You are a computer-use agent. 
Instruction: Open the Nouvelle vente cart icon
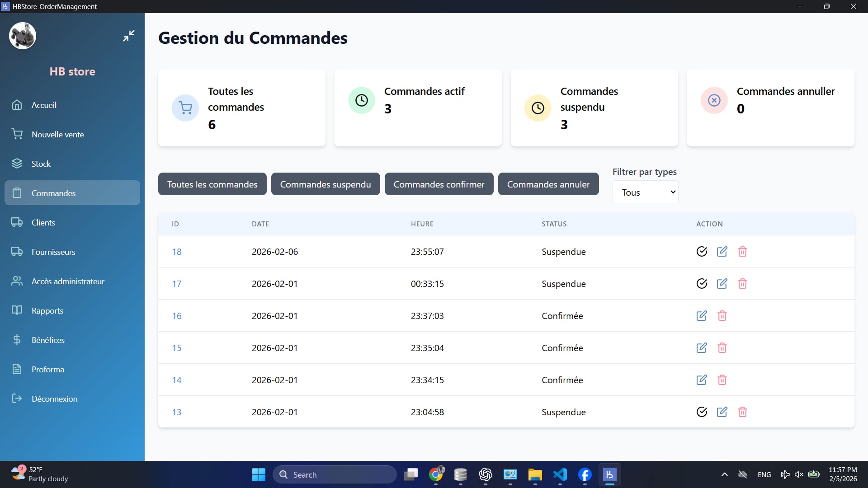pos(17,134)
